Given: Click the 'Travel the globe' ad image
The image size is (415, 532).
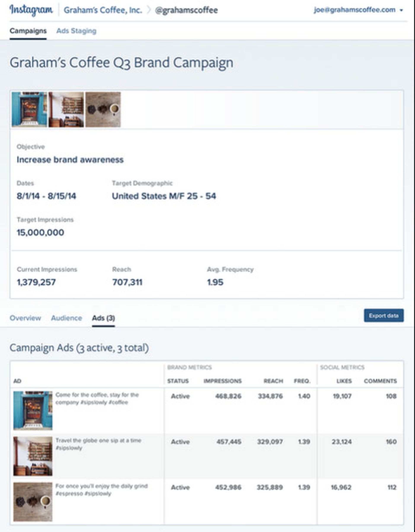Looking at the screenshot, I should pyautogui.click(x=33, y=456).
